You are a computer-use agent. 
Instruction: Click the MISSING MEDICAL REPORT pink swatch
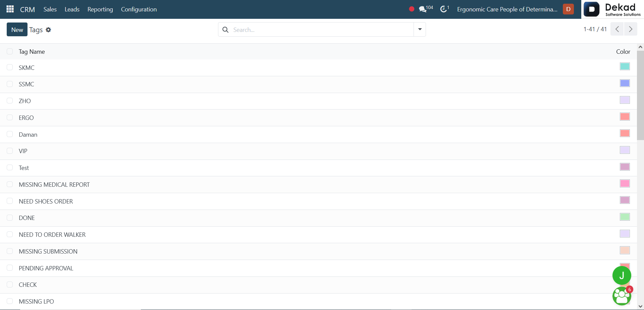[x=625, y=183]
